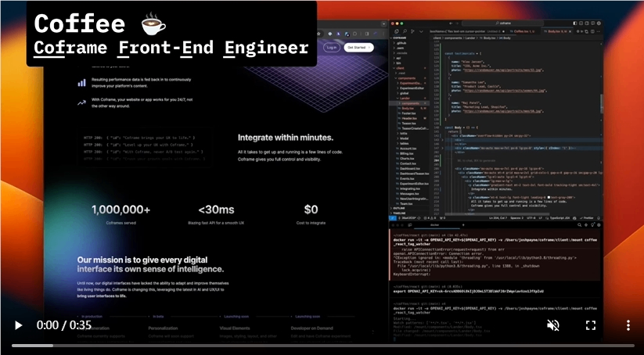Open the VS Code Explorer icon
This screenshot has width=644, height=355.
pos(397,31)
